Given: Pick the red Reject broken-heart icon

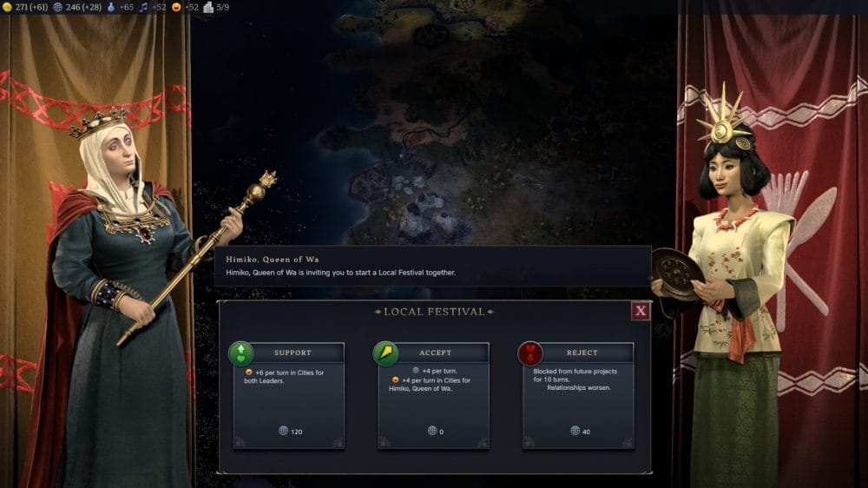Looking at the screenshot, I should click(x=529, y=353).
